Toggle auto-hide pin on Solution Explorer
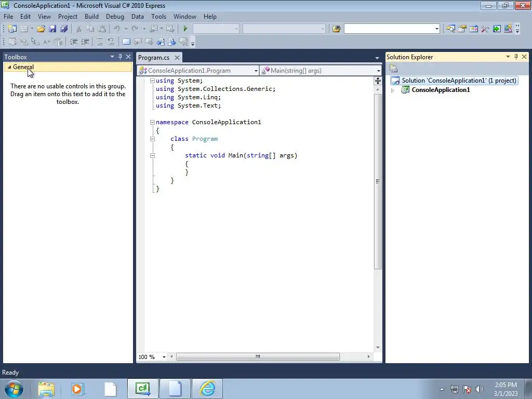Viewport: 532px width, 399px height. coord(516,57)
